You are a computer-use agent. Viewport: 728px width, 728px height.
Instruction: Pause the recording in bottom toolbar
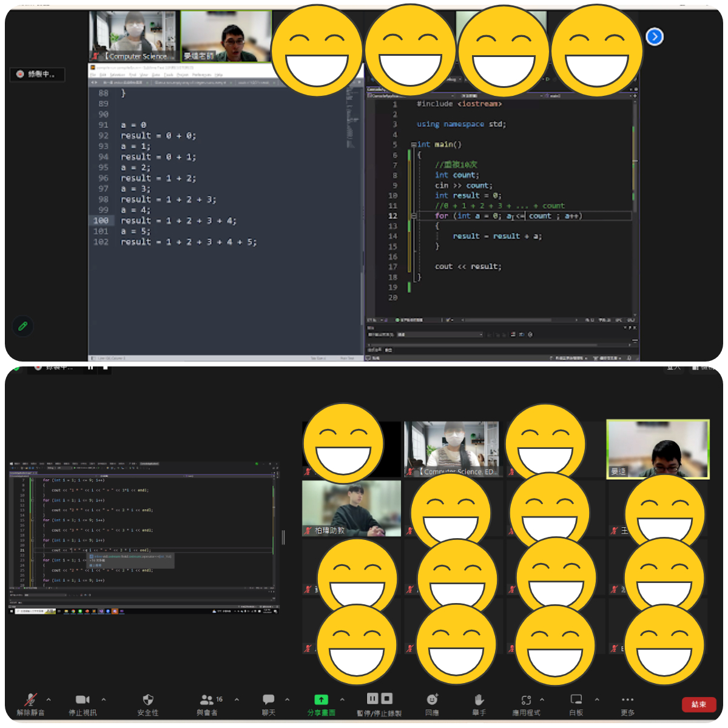[372, 698]
